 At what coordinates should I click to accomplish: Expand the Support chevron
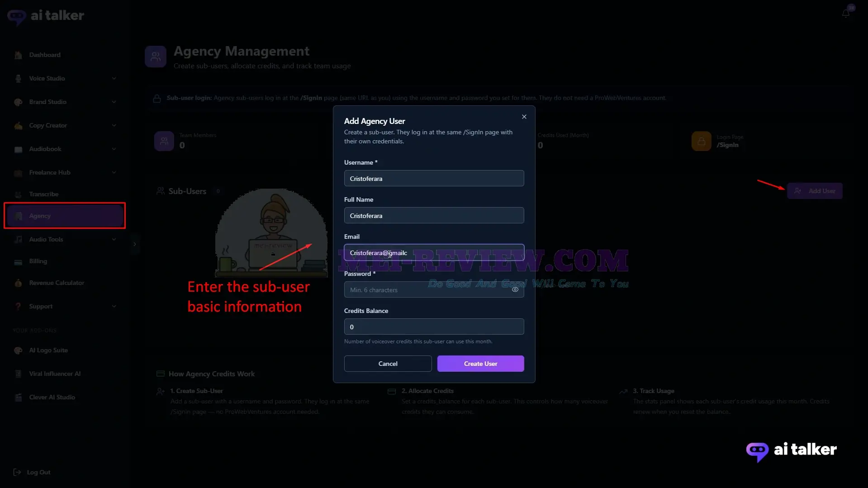(114, 306)
